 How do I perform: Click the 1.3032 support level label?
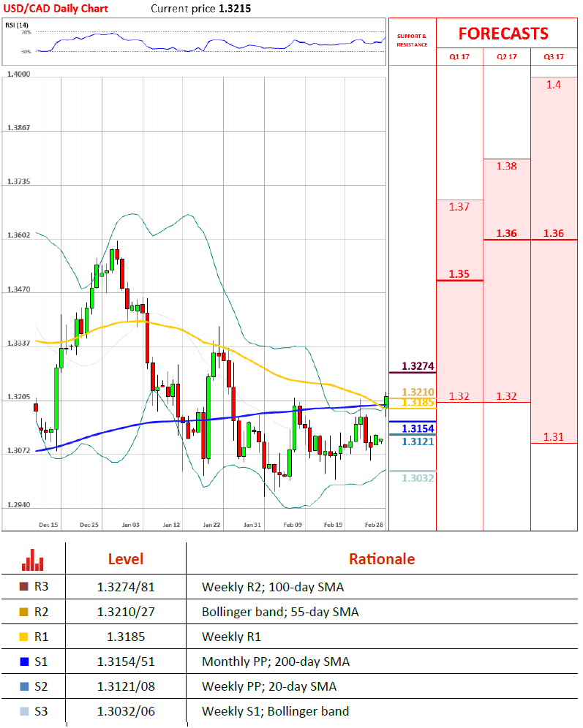[x=418, y=478]
